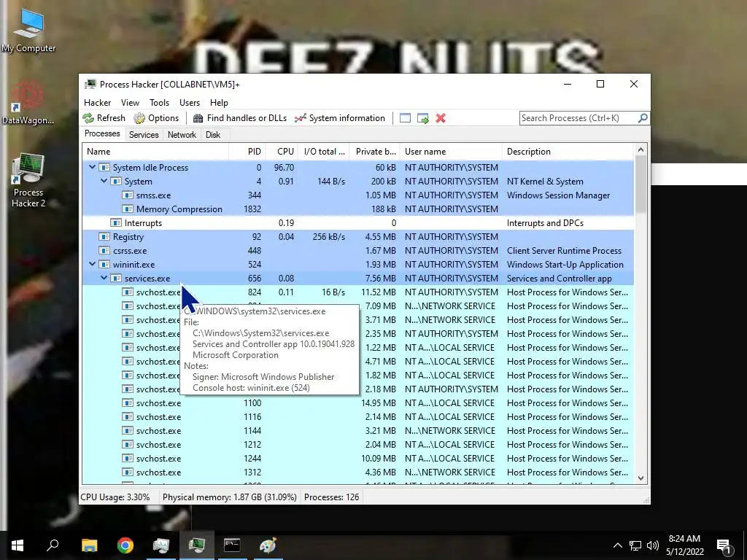
Task: Open the Users menu
Action: [x=190, y=102]
